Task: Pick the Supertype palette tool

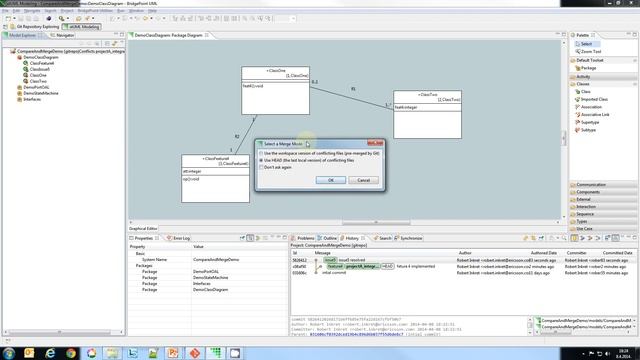Action: coord(587,122)
